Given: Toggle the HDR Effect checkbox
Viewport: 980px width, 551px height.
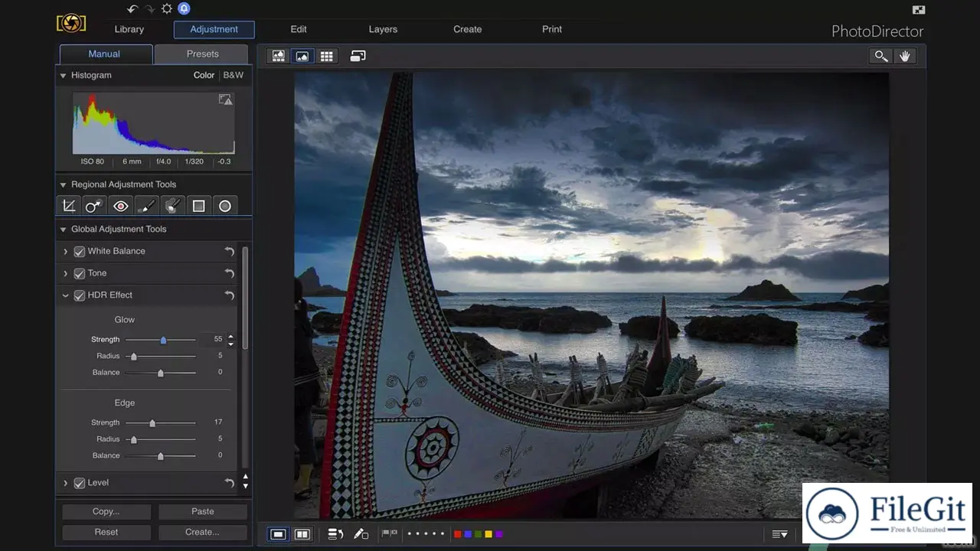Looking at the screenshot, I should pyautogui.click(x=79, y=295).
